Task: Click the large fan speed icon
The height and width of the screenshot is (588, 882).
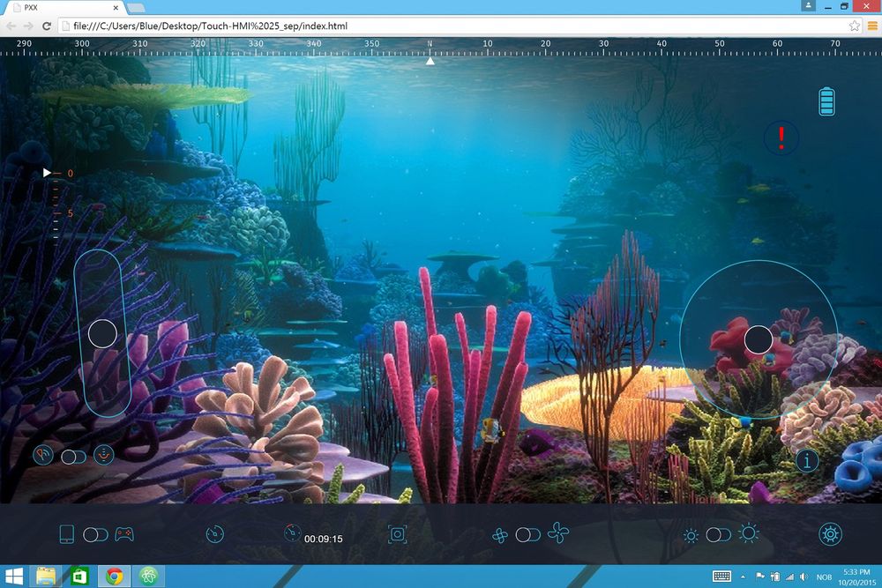Action: pyautogui.click(x=558, y=533)
